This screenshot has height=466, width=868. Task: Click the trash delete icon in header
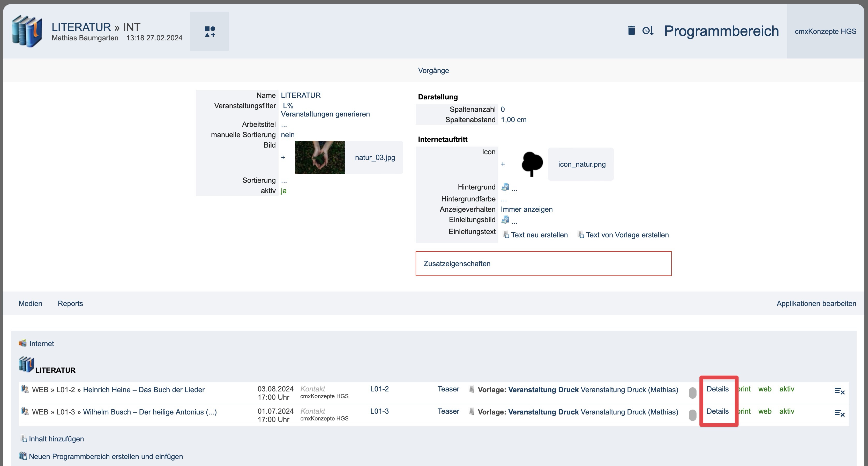[631, 31]
